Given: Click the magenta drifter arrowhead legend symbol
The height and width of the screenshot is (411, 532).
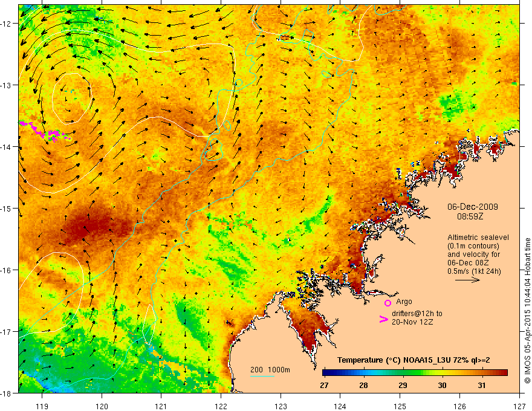Looking at the screenshot, I should click(383, 319).
